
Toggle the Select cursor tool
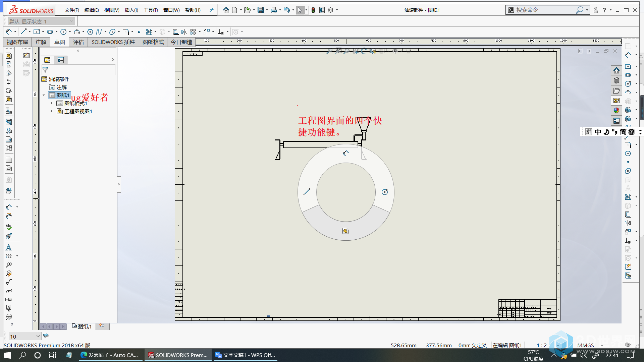pyautogui.click(x=300, y=10)
